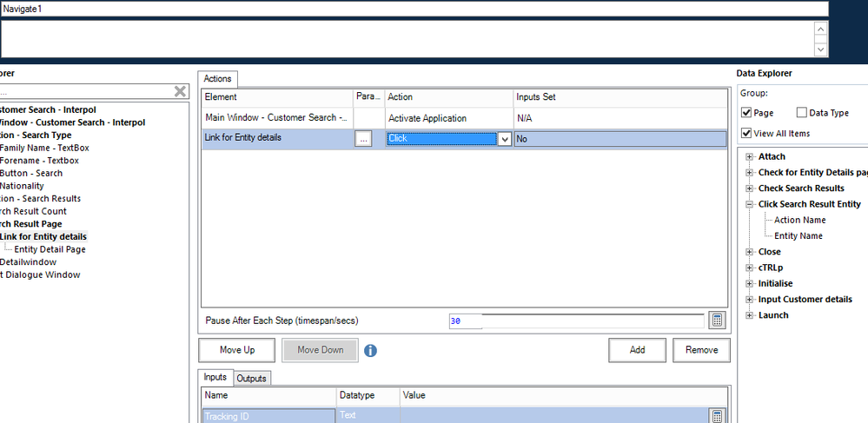The width and height of the screenshot is (868, 423).
Task: Open calculator for Pause After Each Step
Action: (x=717, y=321)
